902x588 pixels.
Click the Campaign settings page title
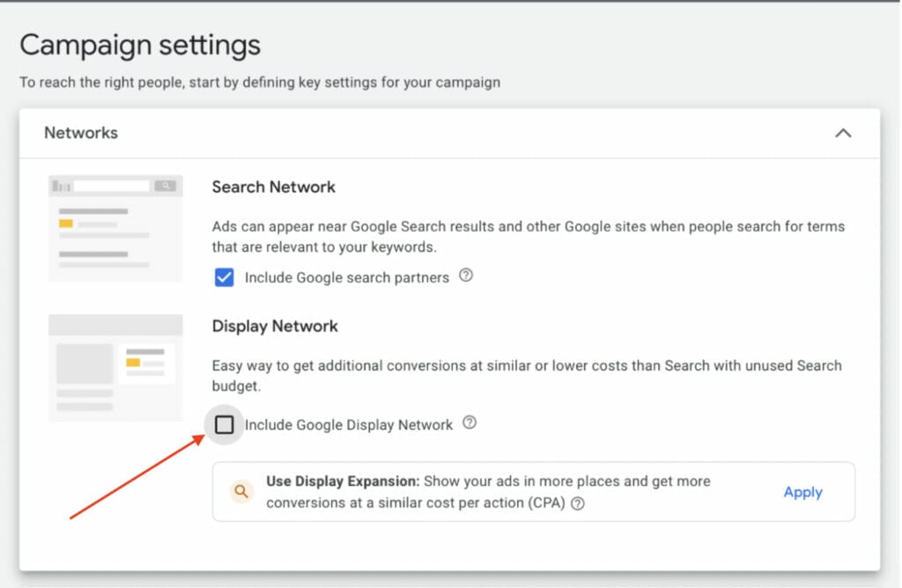140,45
